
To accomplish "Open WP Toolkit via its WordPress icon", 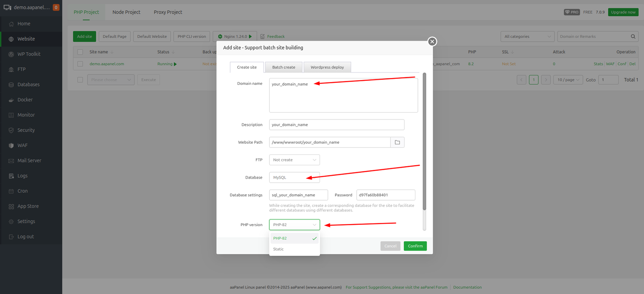I will point(11,54).
